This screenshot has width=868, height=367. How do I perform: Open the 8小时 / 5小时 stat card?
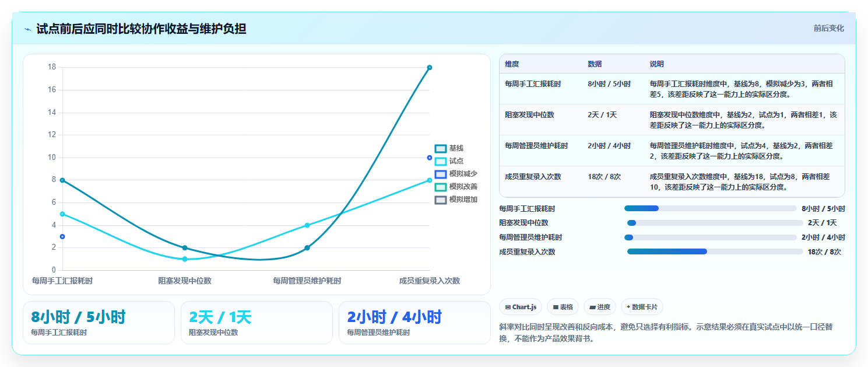[x=99, y=323]
